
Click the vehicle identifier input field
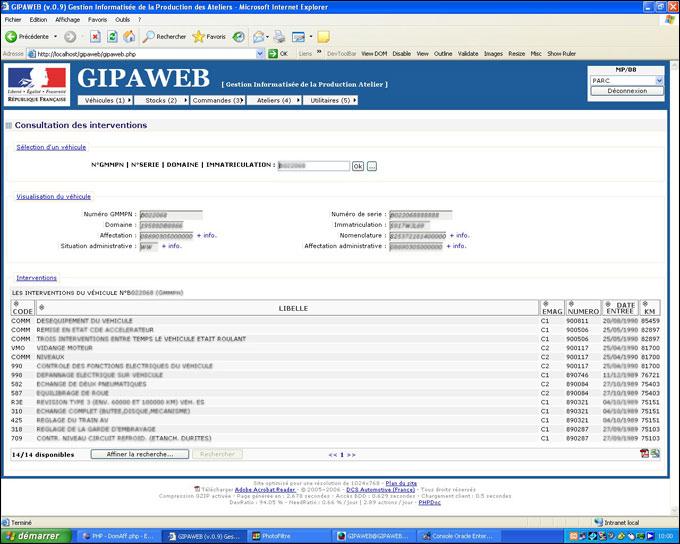tap(312, 166)
